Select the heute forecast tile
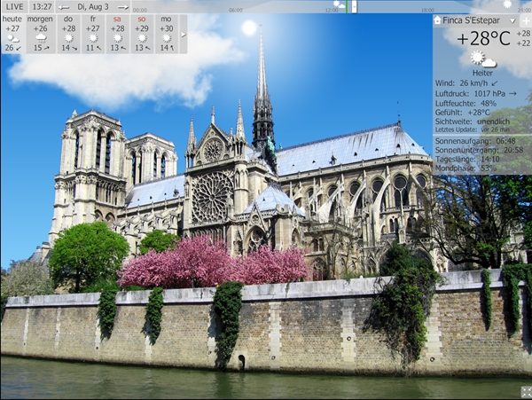Image resolution: width=532 pixels, height=400 pixels. coord(12,34)
